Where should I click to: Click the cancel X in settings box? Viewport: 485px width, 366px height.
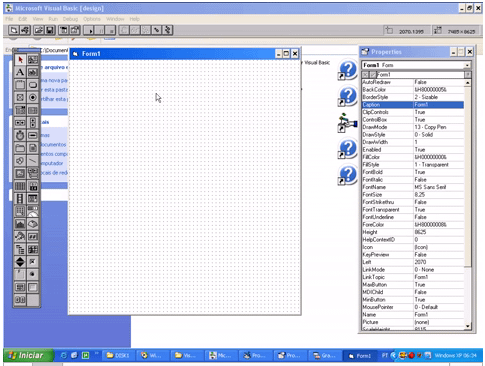[x=366, y=75]
